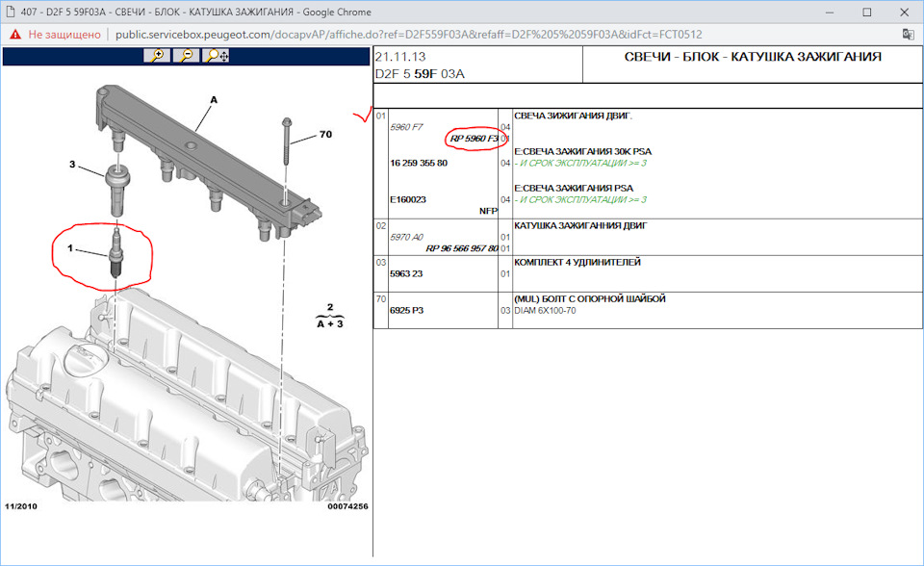Click label 2 (A + 3) in diagram
This screenshot has height=566, width=924.
330,316
